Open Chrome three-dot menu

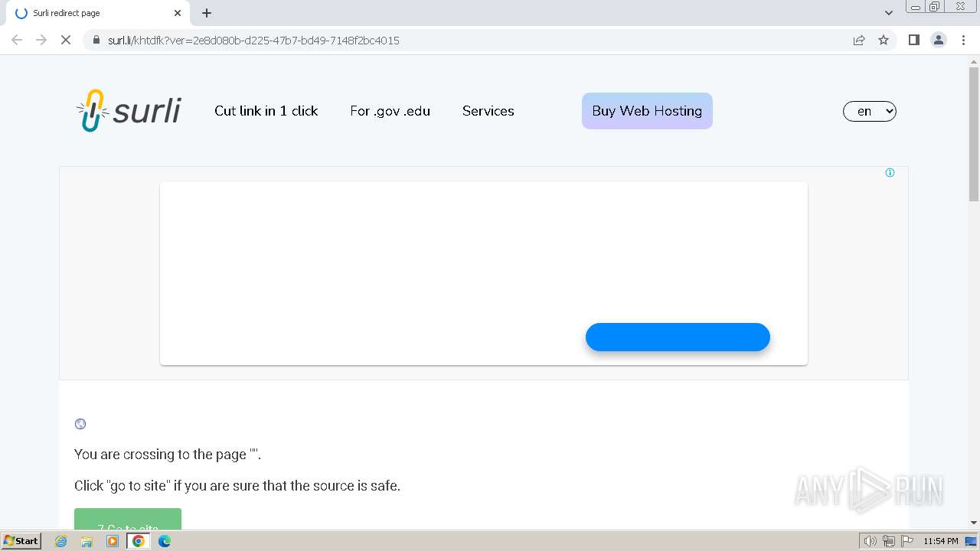(x=963, y=40)
